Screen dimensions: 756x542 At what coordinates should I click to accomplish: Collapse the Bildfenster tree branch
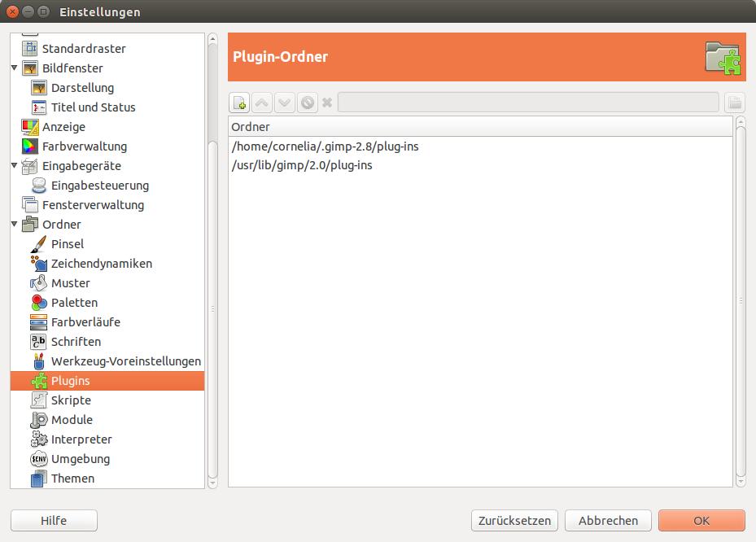point(15,68)
